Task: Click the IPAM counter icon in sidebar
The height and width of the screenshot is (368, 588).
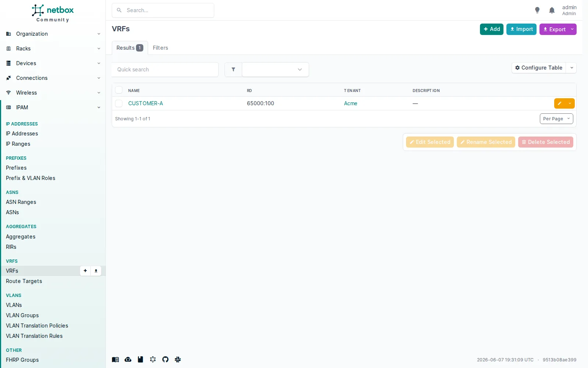Action: tap(8, 107)
